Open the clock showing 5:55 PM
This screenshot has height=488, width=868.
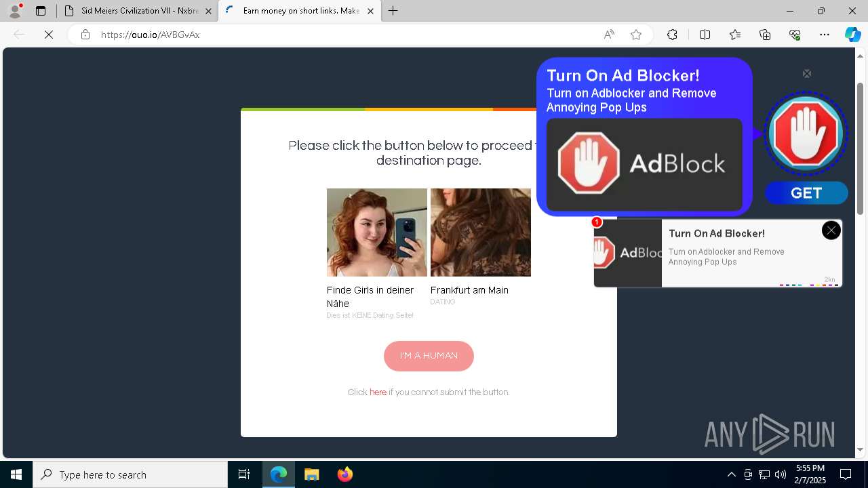tap(810, 474)
